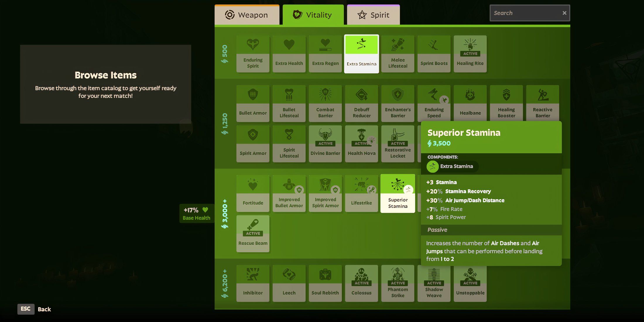Select the Combat Barrier item

(325, 104)
